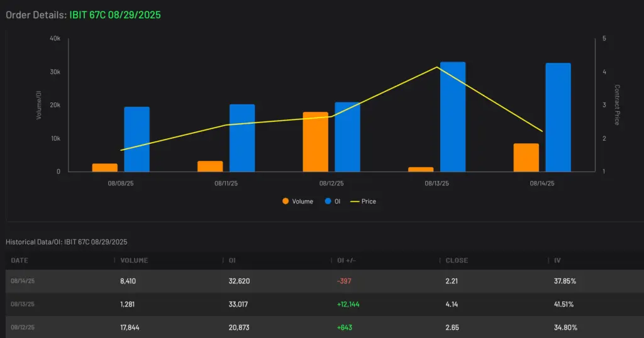Click the green IBIT 67C 08/29/2025 title
This screenshot has width=644, height=338.
(115, 15)
